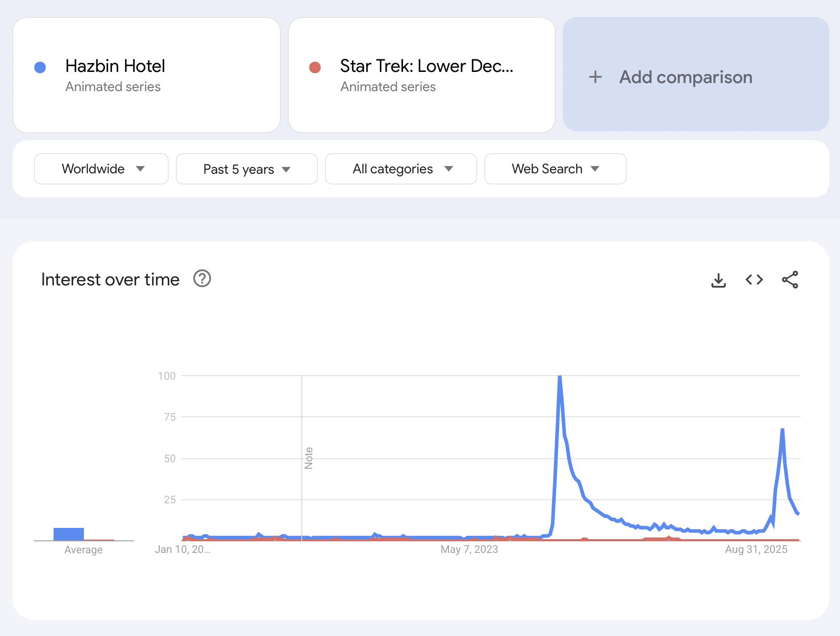Share the Interest over time chart
Viewport: 840px width, 636px height.
(x=790, y=280)
